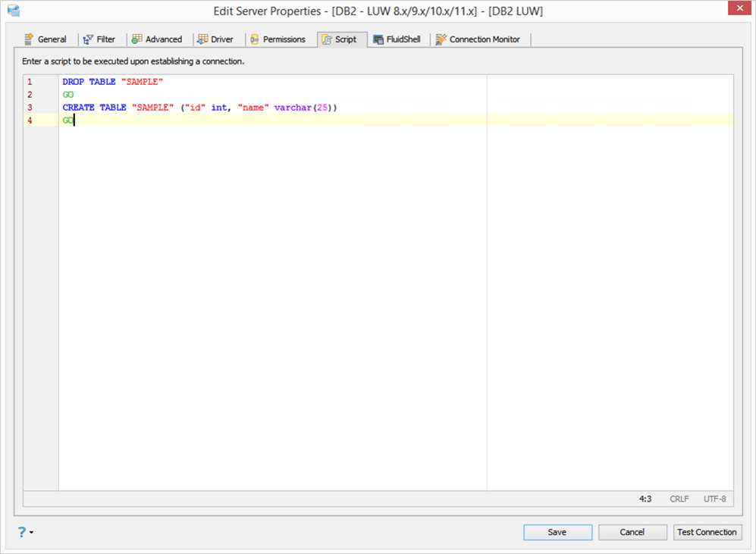Click the DROP TABLE statement on line 1
This screenshot has width=756, height=554.
pos(113,82)
